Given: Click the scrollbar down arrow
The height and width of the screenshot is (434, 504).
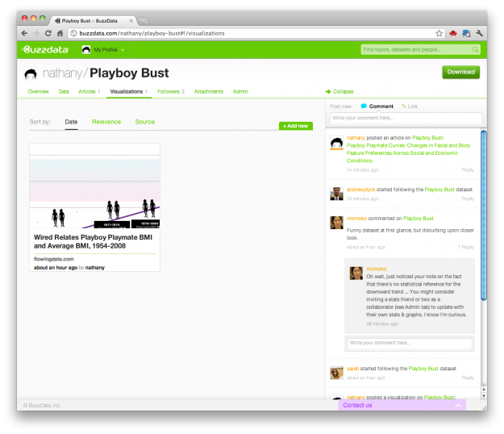Looking at the screenshot, I should (x=483, y=396).
